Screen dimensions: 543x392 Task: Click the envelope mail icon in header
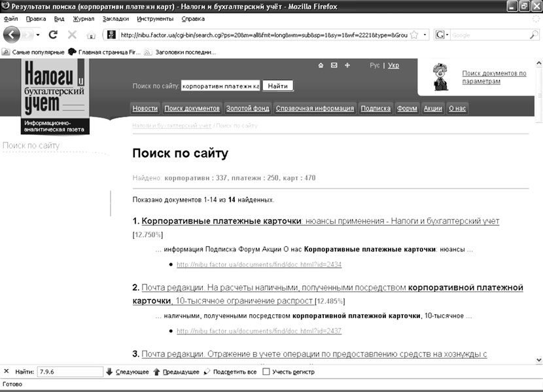coord(334,65)
